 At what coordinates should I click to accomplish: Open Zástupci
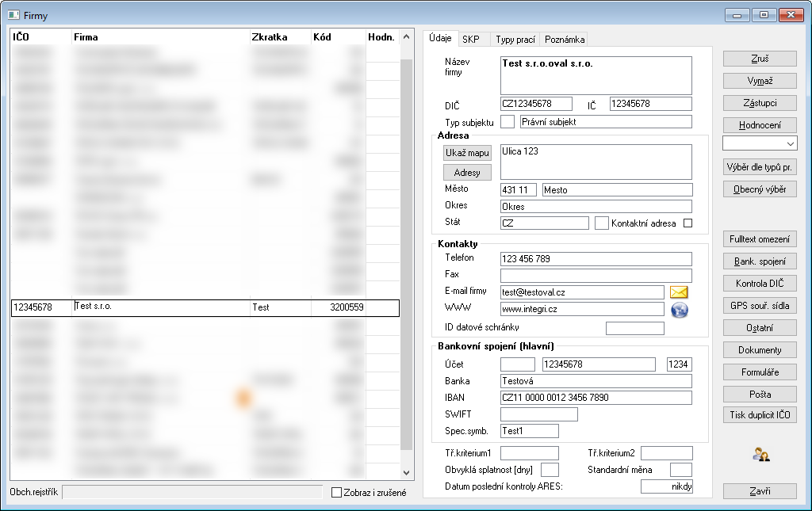coord(760,103)
